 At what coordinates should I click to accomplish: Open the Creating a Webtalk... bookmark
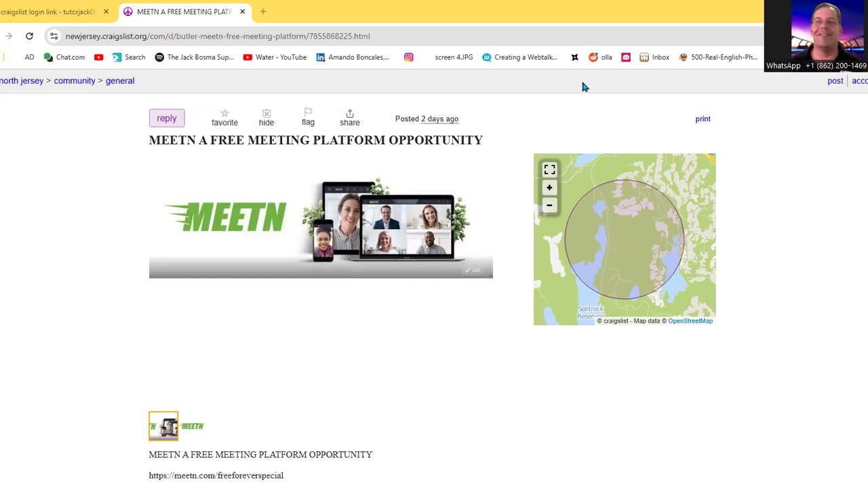(x=520, y=57)
